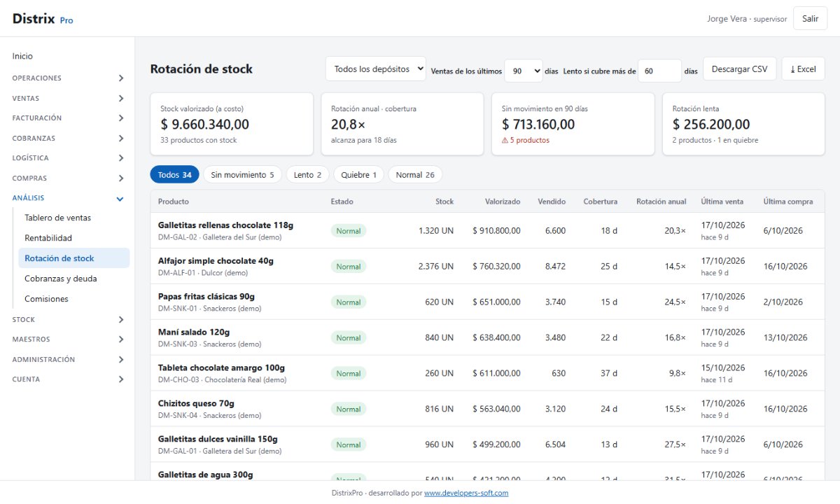Click 2.376 UN stock cell

tap(436, 267)
